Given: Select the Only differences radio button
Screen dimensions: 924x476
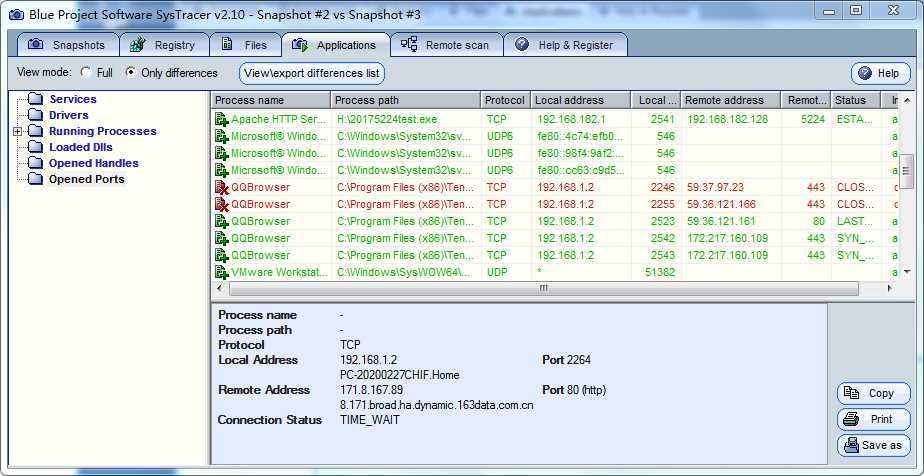Looking at the screenshot, I should (131, 73).
